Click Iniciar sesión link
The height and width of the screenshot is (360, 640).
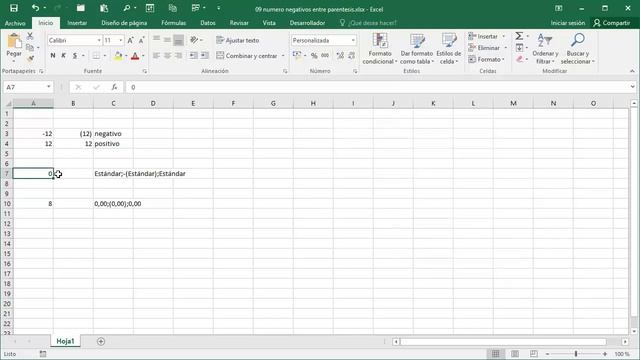coord(568,23)
